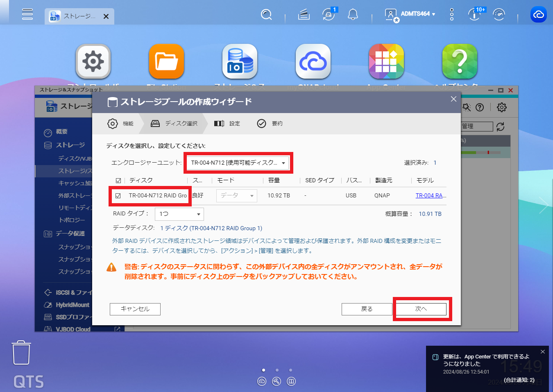Click the 次へ next button
Image resolution: width=553 pixels, height=392 pixels.
[421, 309]
